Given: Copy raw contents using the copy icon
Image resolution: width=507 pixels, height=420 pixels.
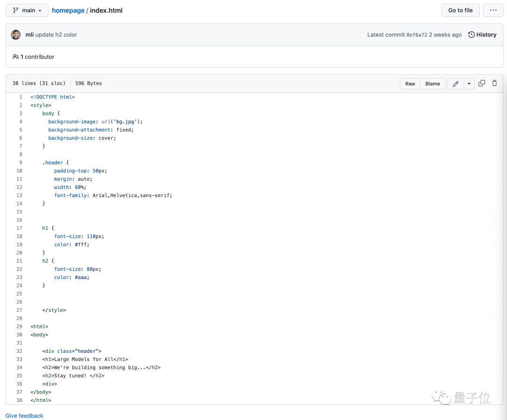Looking at the screenshot, I should pyautogui.click(x=482, y=84).
